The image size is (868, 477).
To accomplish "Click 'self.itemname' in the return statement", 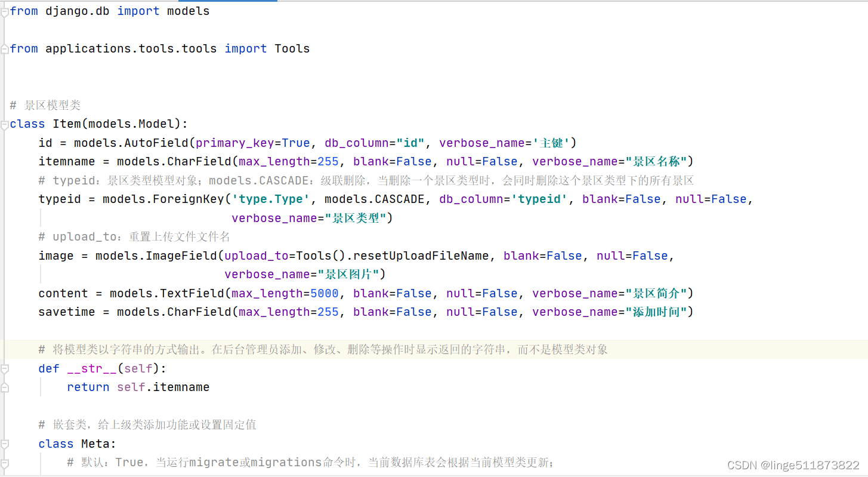I will 163,387.
